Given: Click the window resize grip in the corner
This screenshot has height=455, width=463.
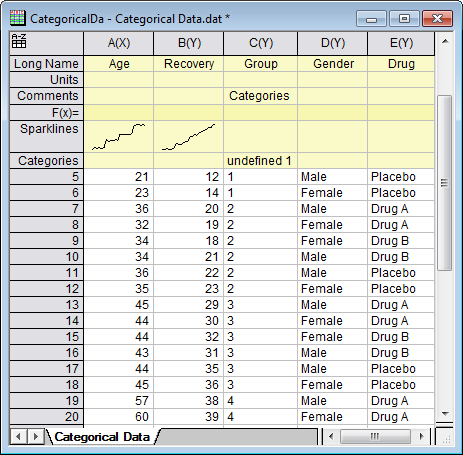Looking at the screenshot, I should (445, 439).
